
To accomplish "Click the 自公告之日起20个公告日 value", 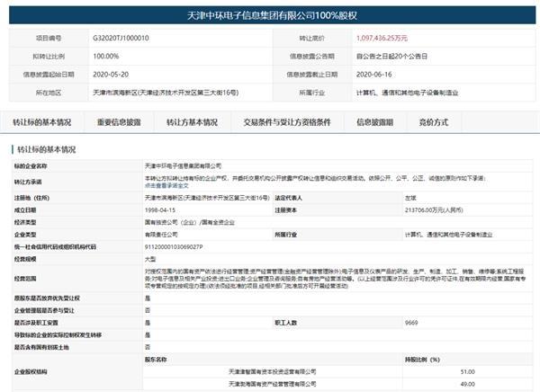I will click(x=391, y=56).
